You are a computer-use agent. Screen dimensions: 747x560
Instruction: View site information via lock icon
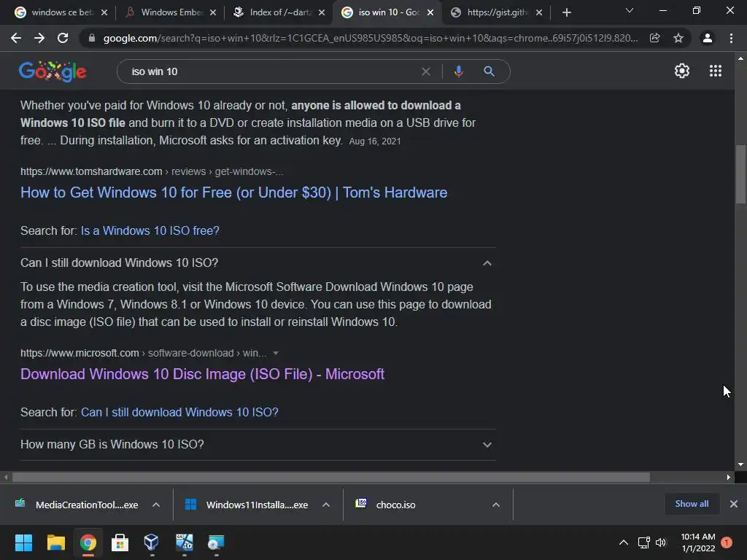point(91,38)
